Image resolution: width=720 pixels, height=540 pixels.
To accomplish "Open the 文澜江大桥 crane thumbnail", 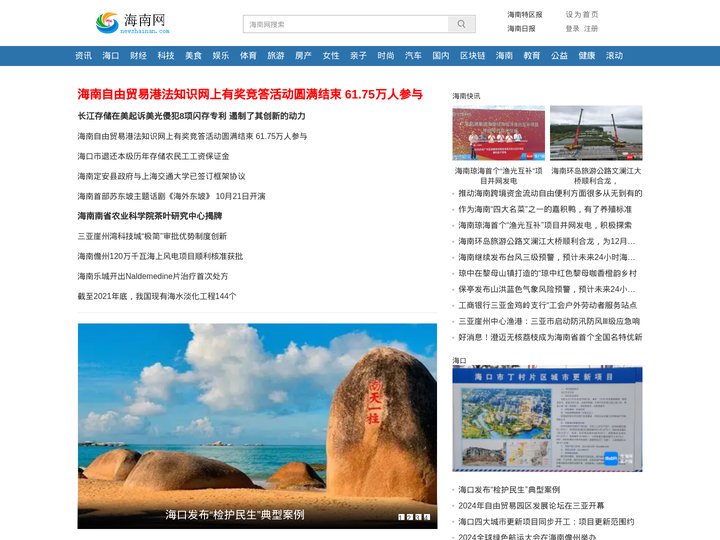I will tap(596, 133).
